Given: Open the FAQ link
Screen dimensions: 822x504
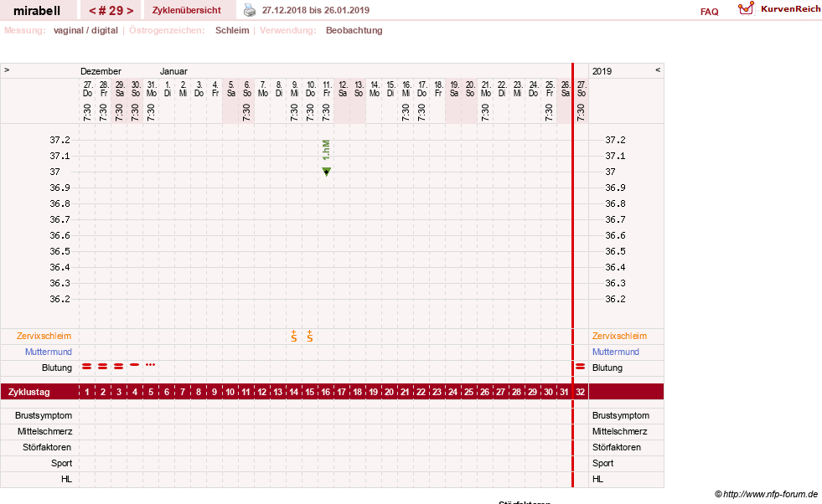Looking at the screenshot, I should point(709,12).
